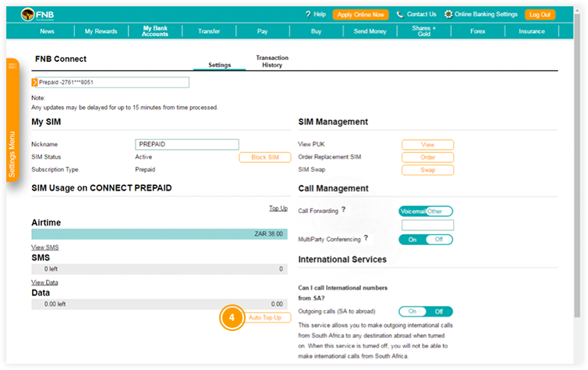Click the Settings Menu hamburger icon
The height and width of the screenshot is (370, 588).
click(12, 66)
